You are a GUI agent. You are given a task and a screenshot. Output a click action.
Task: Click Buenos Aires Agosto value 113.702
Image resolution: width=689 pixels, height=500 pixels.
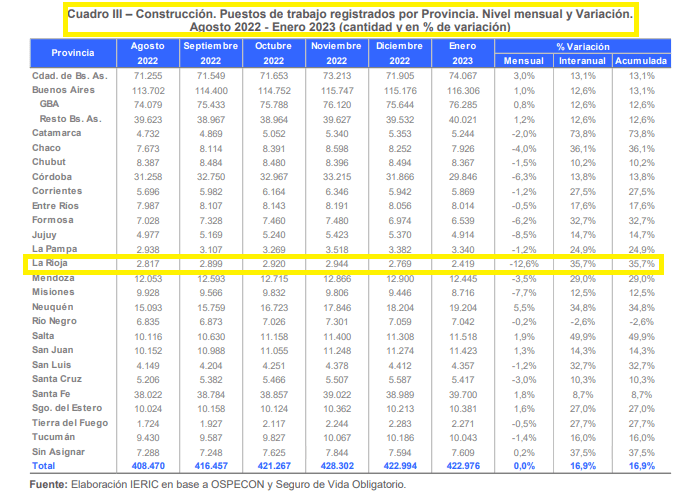point(148,91)
